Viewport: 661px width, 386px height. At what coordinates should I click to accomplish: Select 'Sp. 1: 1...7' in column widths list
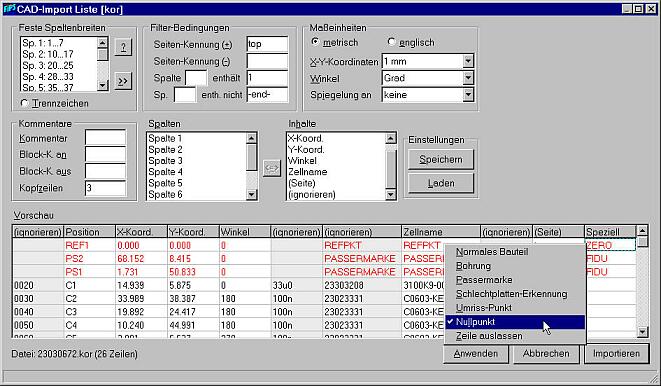[x=59, y=43]
